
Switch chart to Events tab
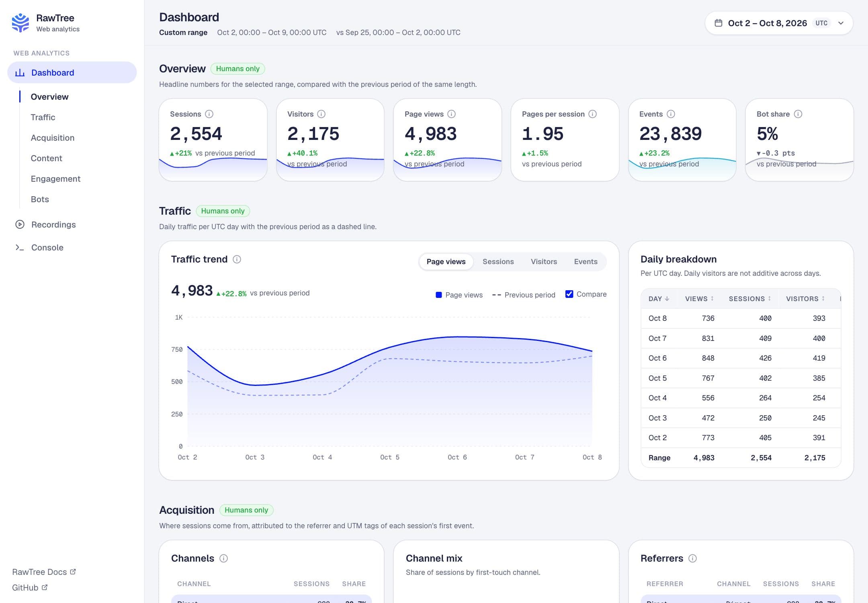(x=586, y=262)
